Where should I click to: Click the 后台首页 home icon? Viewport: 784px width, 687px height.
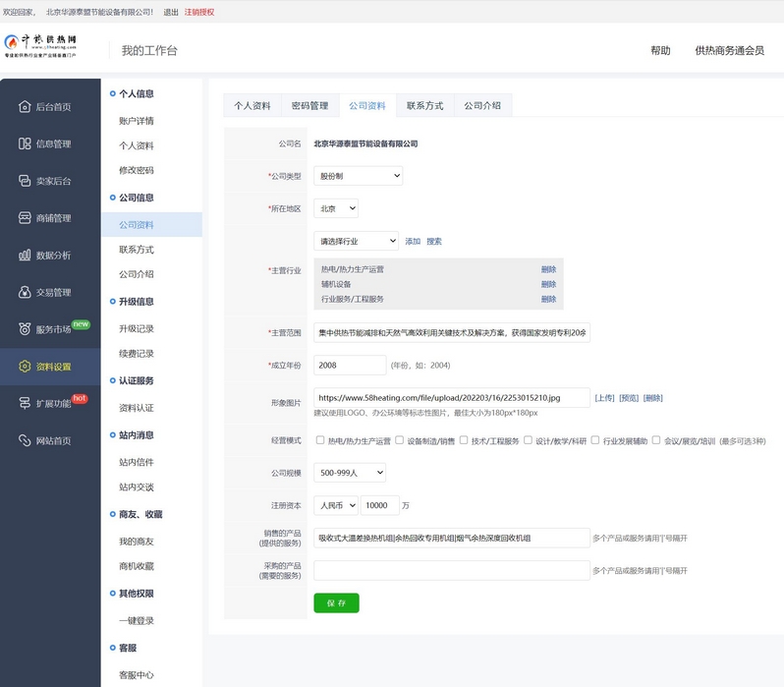pos(25,106)
